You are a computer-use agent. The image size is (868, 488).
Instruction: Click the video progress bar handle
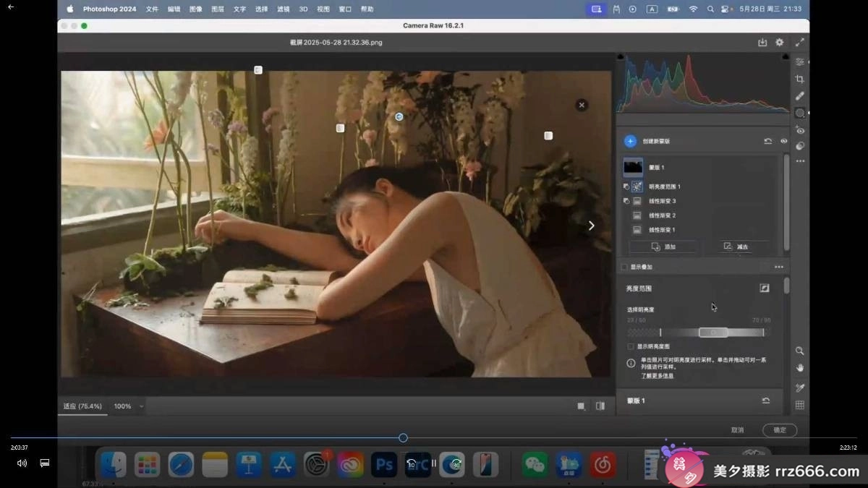pos(403,437)
